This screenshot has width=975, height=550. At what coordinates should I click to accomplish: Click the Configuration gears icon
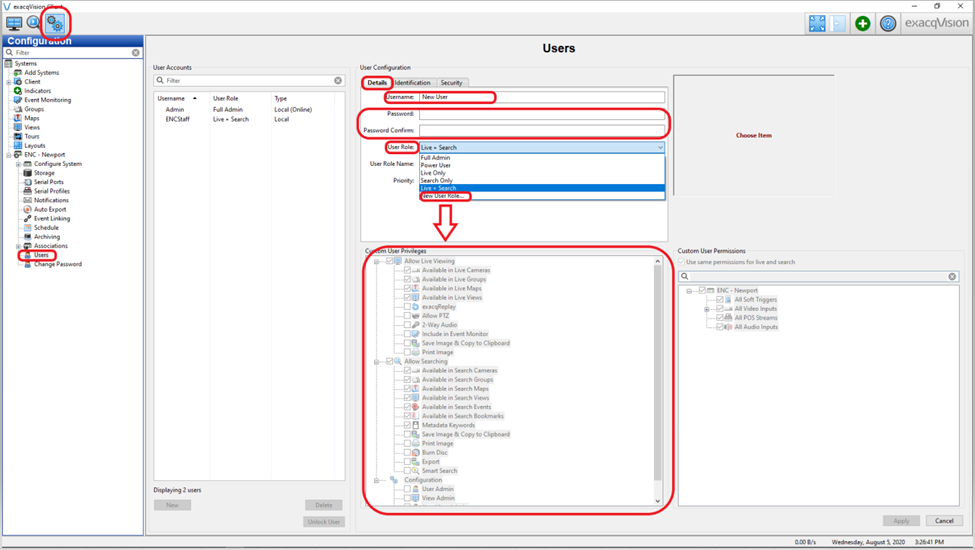55,23
